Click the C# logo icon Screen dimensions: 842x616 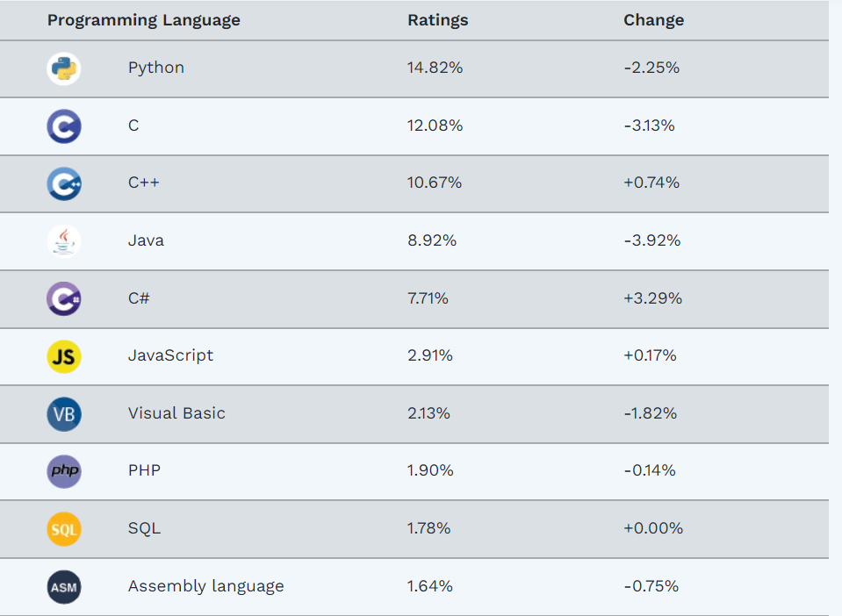(x=64, y=298)
